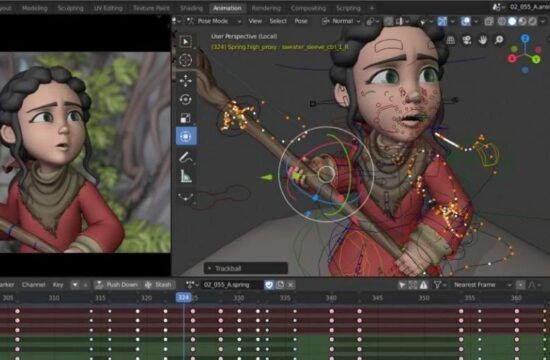550x360 pixels.
Task: Select the highlighted Transform tool
Action: pyautogui.click(x=186, y=136)
